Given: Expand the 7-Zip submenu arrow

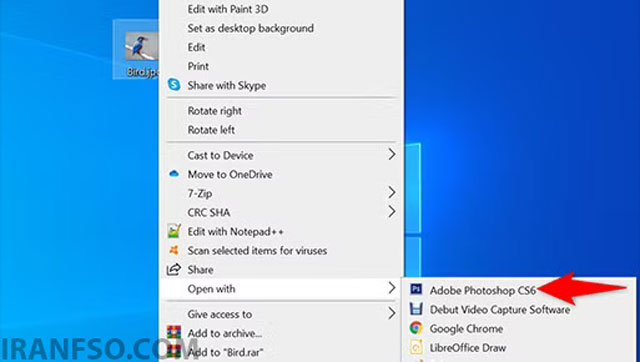Looking at the screenshot, I should (391, 192).
